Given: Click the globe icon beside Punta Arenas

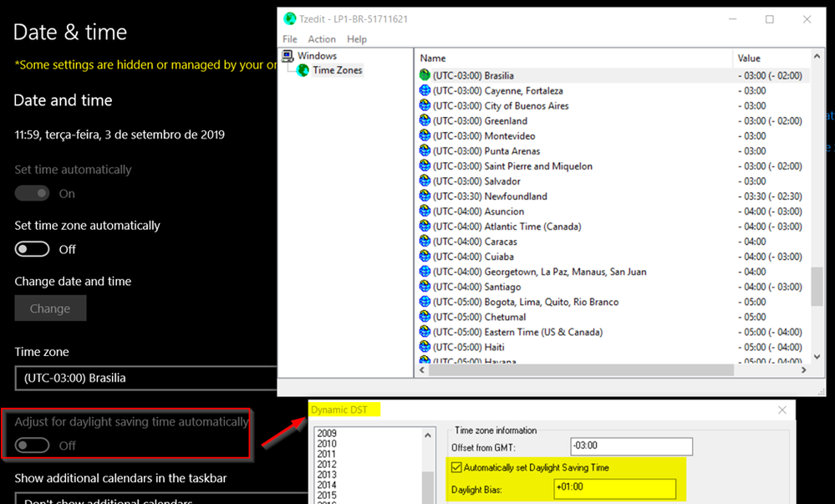Looking at the screenshot, I should click(425, 150).
